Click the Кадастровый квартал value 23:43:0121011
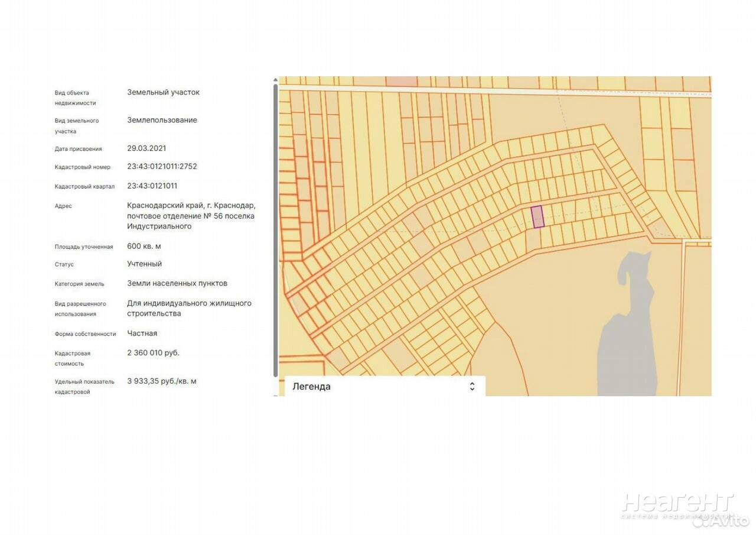Screen dimensions: 756x535 pos(152,186)
